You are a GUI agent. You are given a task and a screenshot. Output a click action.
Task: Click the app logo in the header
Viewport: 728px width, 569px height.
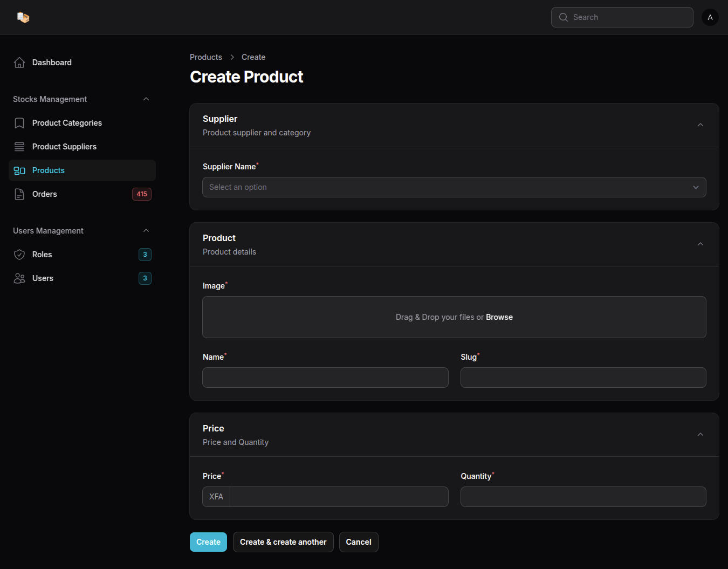[x=23, y=17]
